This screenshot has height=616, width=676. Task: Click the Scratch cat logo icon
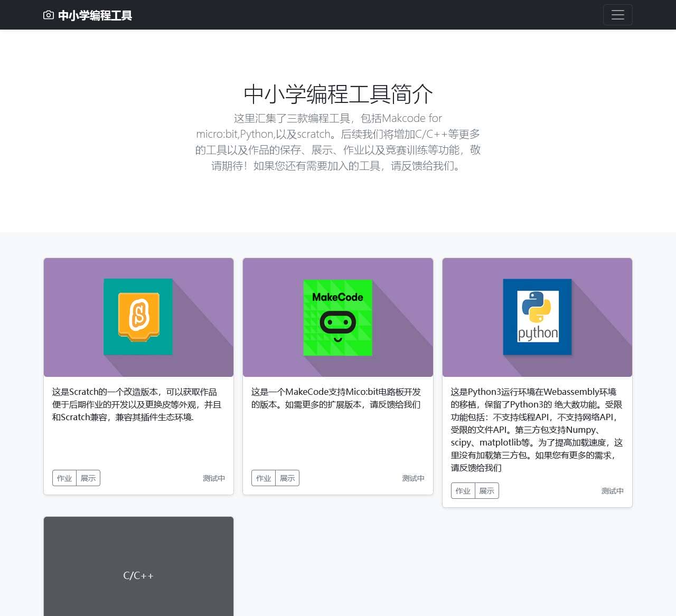click(x=138, y=317)
